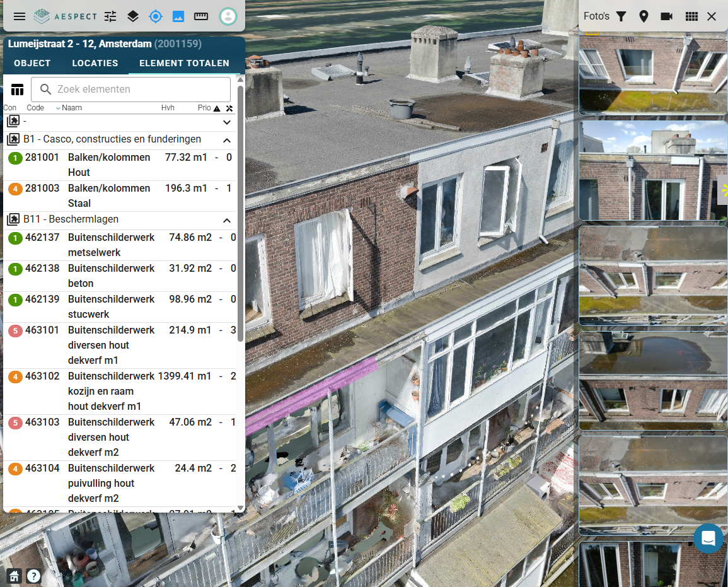Select the ELEMENT TOTALEN tab
The height and width of the screenshot is (587, 728).
point(184,63)
